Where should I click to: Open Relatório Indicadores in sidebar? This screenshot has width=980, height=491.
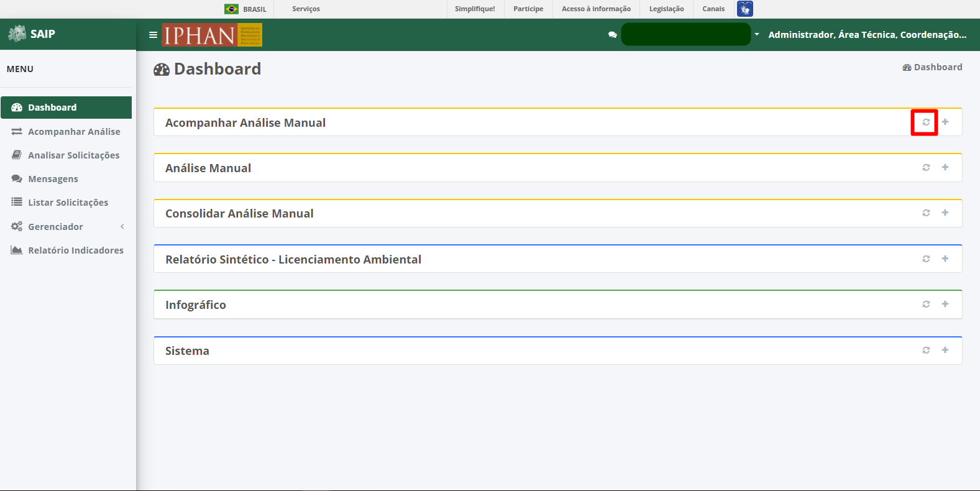coord(66,250)
